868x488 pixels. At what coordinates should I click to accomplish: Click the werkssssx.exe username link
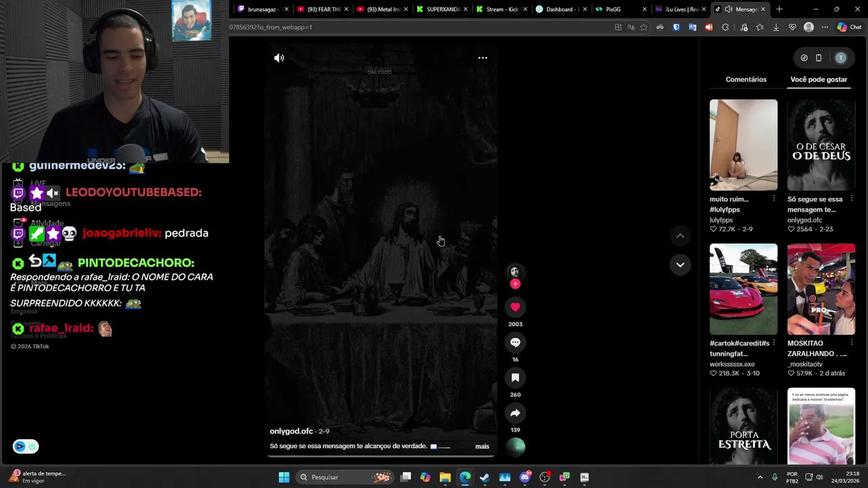732,365
